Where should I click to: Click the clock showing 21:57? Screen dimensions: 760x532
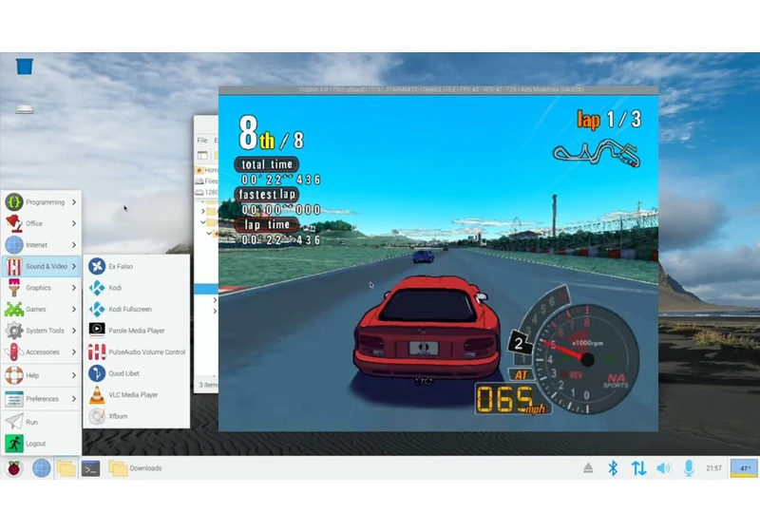(714, 468)
